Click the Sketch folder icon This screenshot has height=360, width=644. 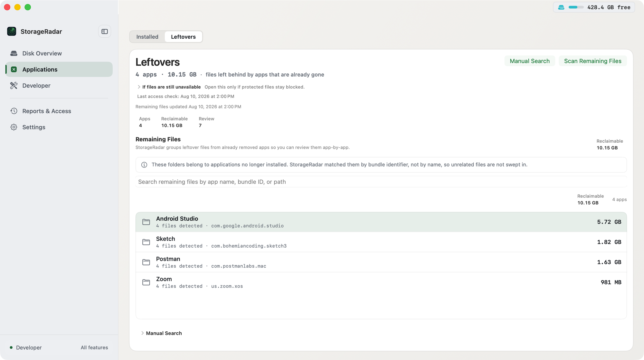pos(146,242)
